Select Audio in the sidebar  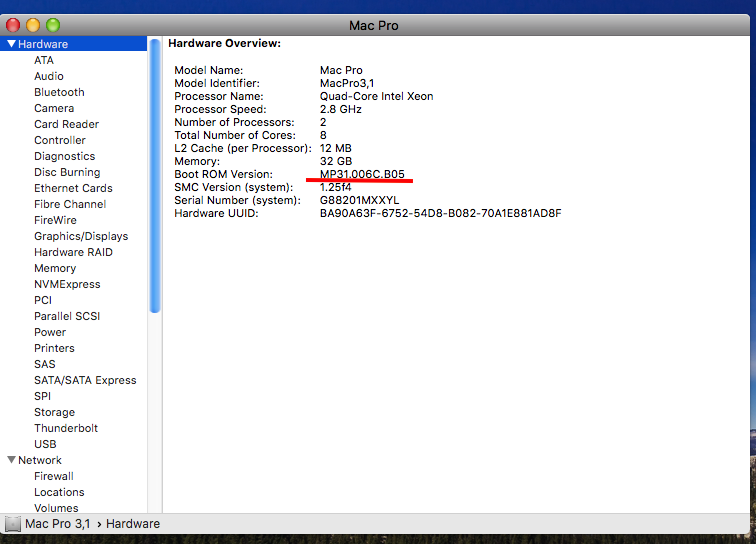(x=49, y=76)
